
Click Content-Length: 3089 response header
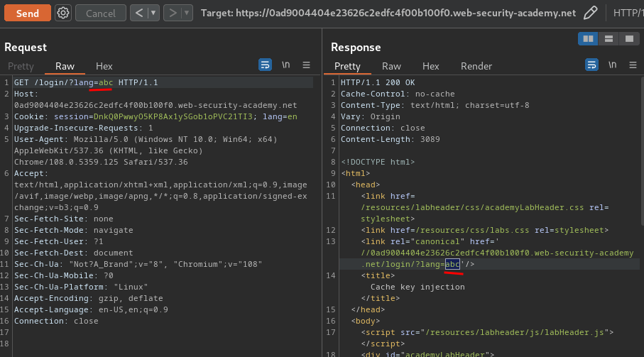(x=391, y=140)
